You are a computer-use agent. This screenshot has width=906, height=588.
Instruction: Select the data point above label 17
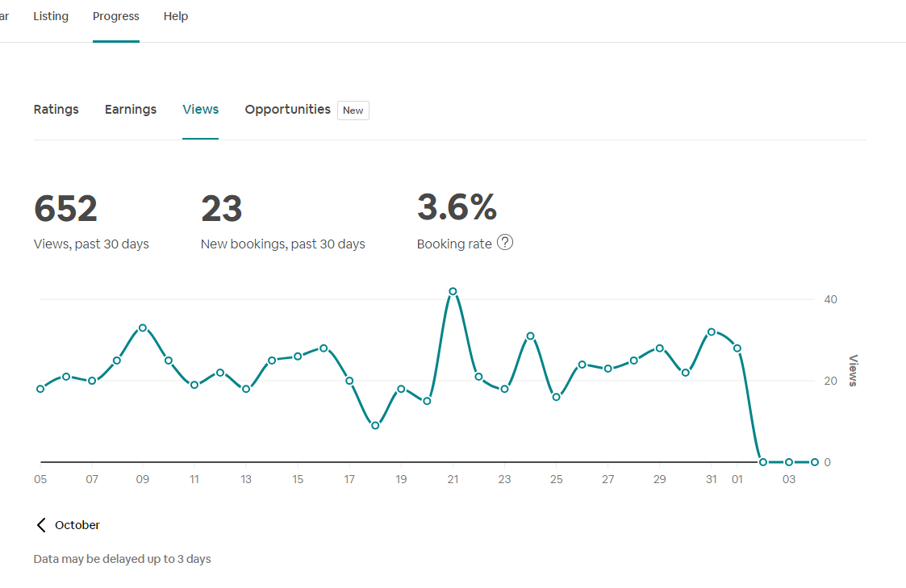tap(349, 380)
